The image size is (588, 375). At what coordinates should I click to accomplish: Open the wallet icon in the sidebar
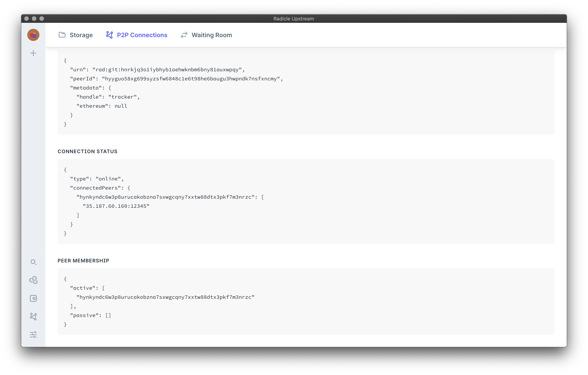click(x=33, y=298)
